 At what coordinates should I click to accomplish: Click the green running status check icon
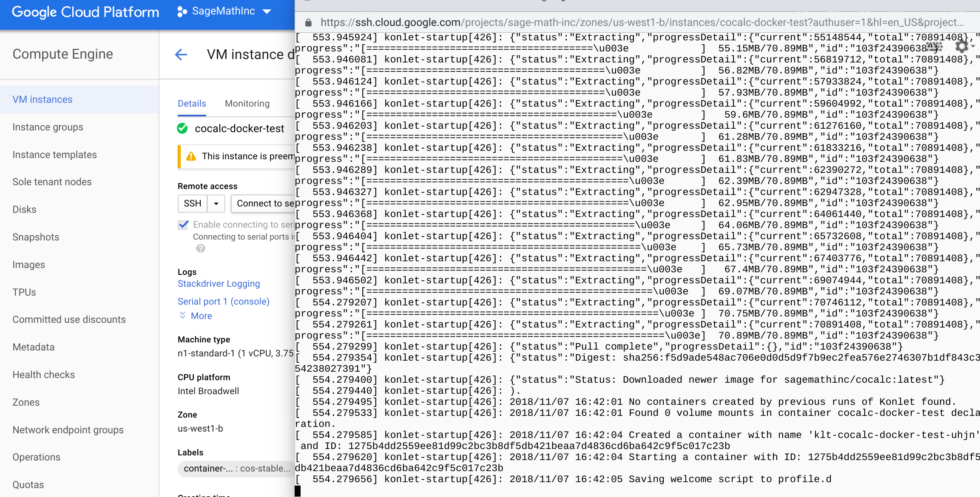coord(183,128)
